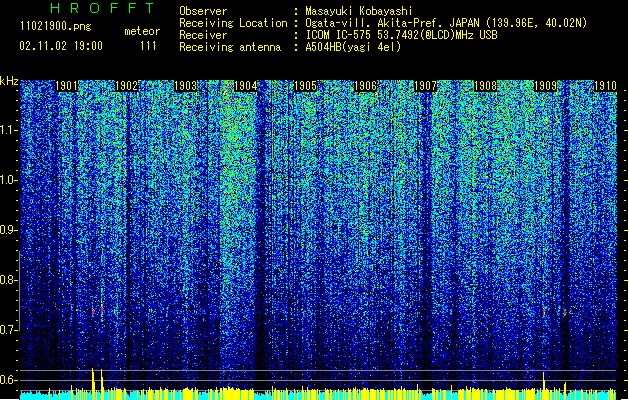This screenshot has height=400, width=629.
Task: Click the kHz axis unit label
Action: point(9,81)
